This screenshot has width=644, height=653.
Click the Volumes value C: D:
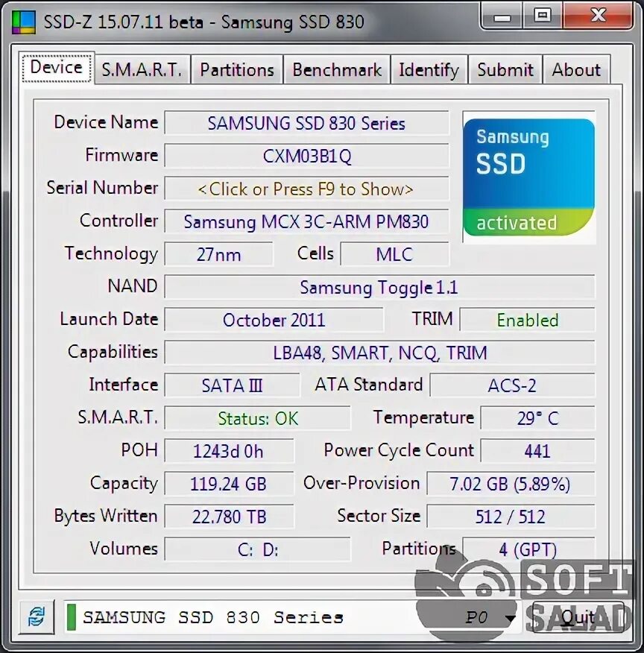click(257, 549)
